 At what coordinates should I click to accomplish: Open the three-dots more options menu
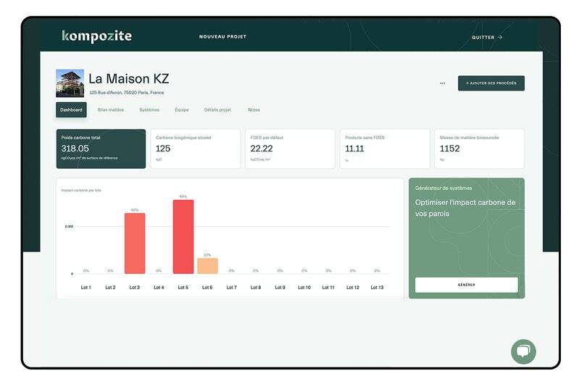442,83
